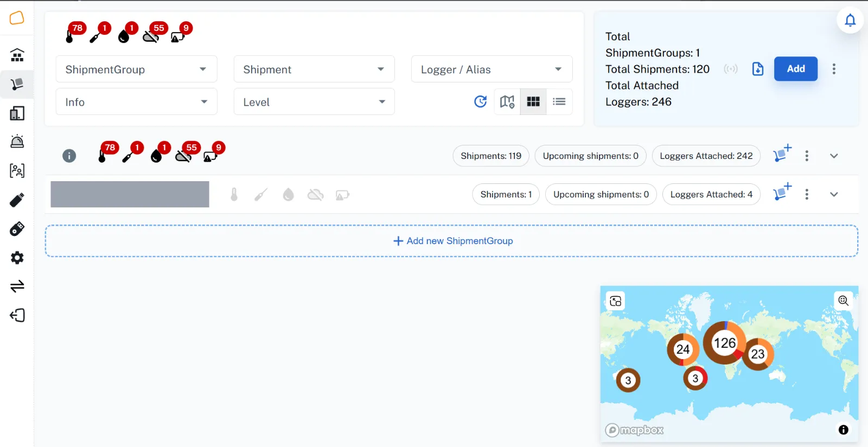Click Upcoming shipments: 0 chip in first row
The width and height of the screenshot is (868, 447).
(x=590, y=156)
